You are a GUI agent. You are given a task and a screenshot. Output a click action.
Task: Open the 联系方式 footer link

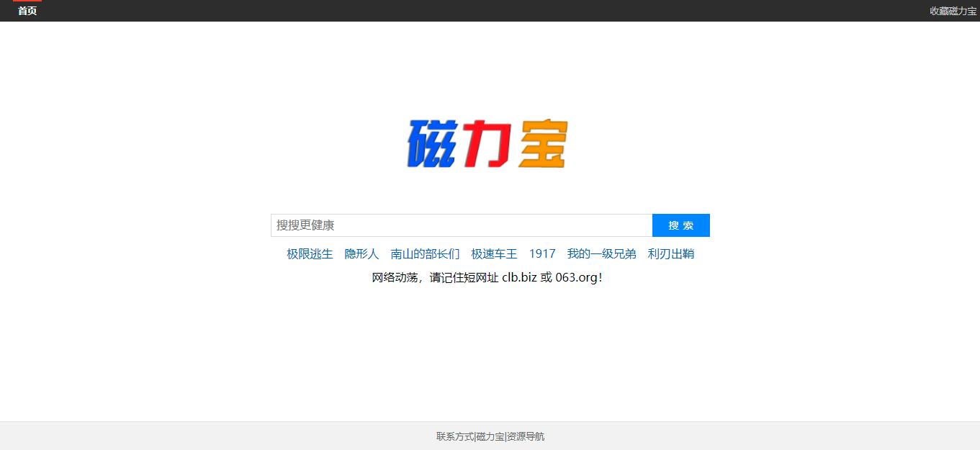click(455, 436)
